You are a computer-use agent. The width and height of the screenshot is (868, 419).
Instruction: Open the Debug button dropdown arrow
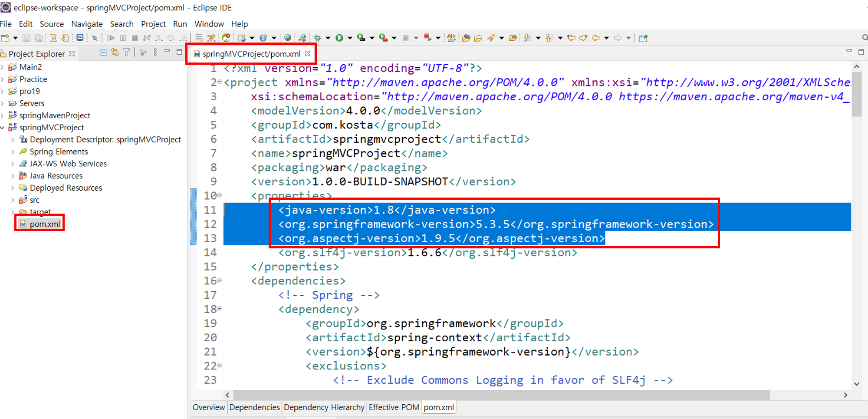[328, 38]
